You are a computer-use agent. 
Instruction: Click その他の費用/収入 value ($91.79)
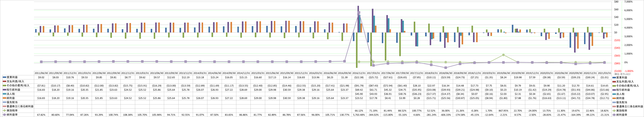[359, 86]
